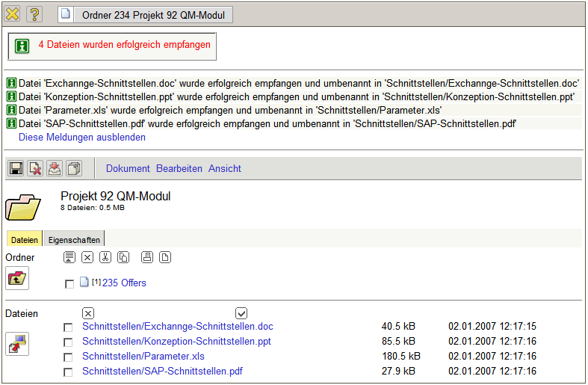Click the yellow help question mark icon

(x=34, y=14)
